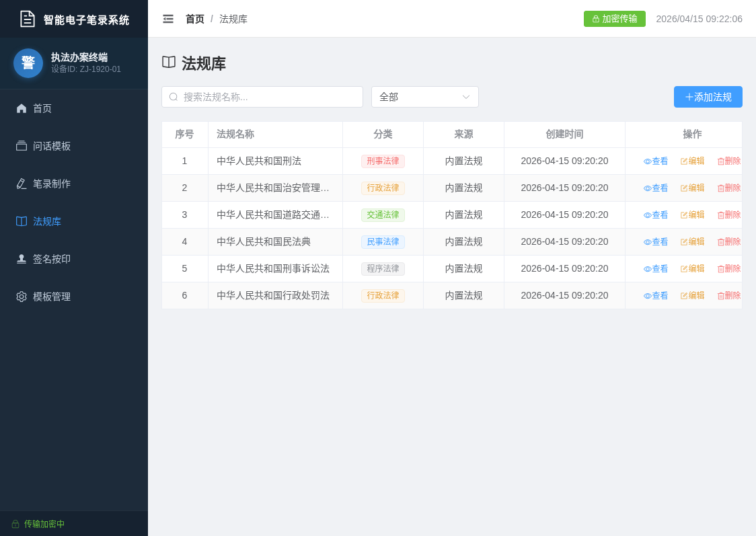Click the 分类 column header

(383, 135)
